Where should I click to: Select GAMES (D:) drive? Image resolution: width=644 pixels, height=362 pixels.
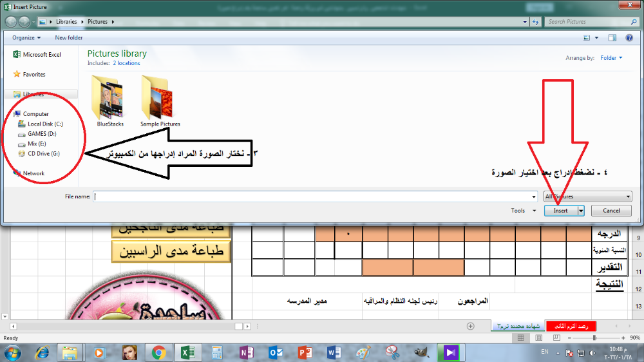pos(37,133)
